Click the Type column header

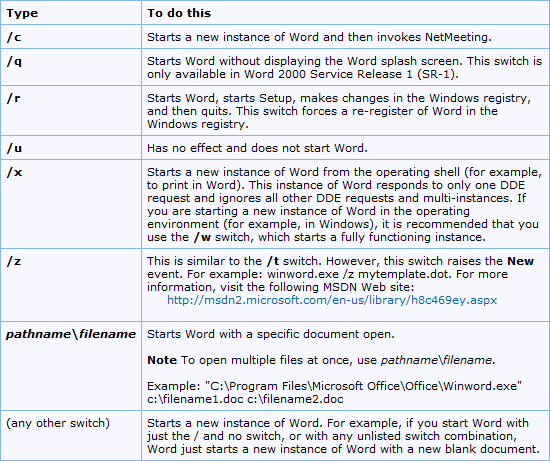coord(22,13)
